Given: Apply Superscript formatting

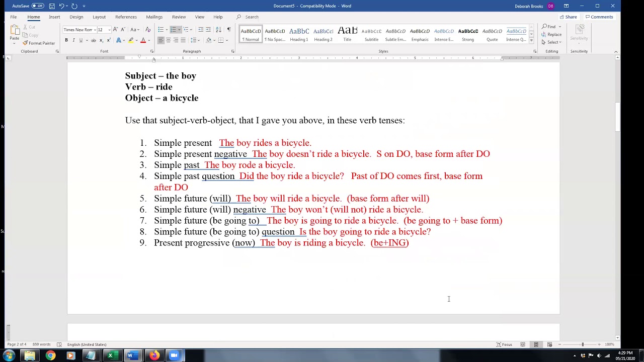Looking at the screenshot, I should point(109,40).
